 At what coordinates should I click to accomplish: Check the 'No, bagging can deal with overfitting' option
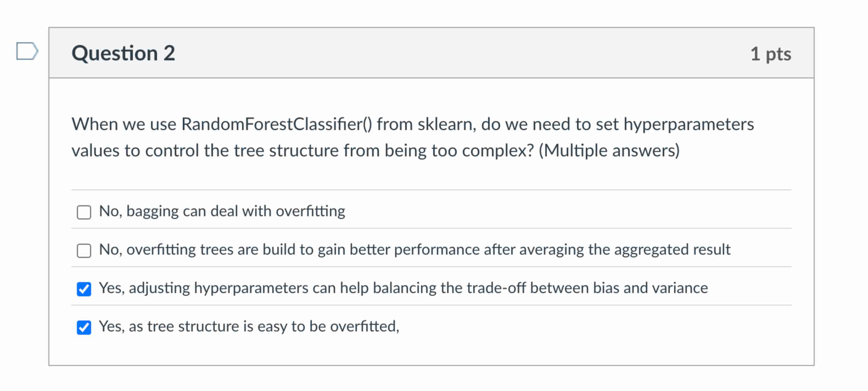point(83,212)
